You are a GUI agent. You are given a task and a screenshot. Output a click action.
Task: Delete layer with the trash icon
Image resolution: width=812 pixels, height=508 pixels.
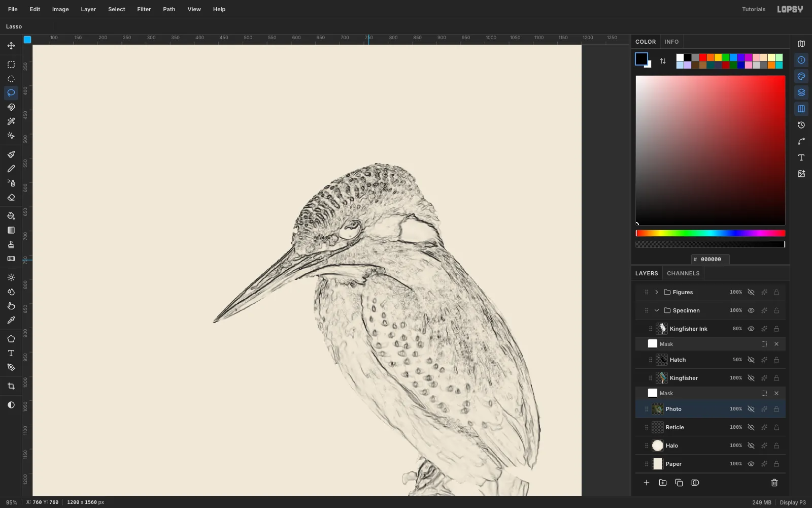click(774, 483)
